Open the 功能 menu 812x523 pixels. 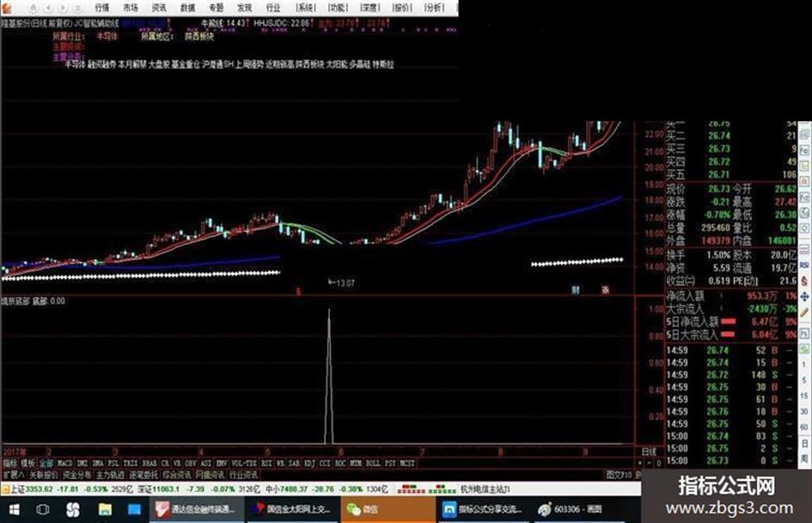point(339,8)
